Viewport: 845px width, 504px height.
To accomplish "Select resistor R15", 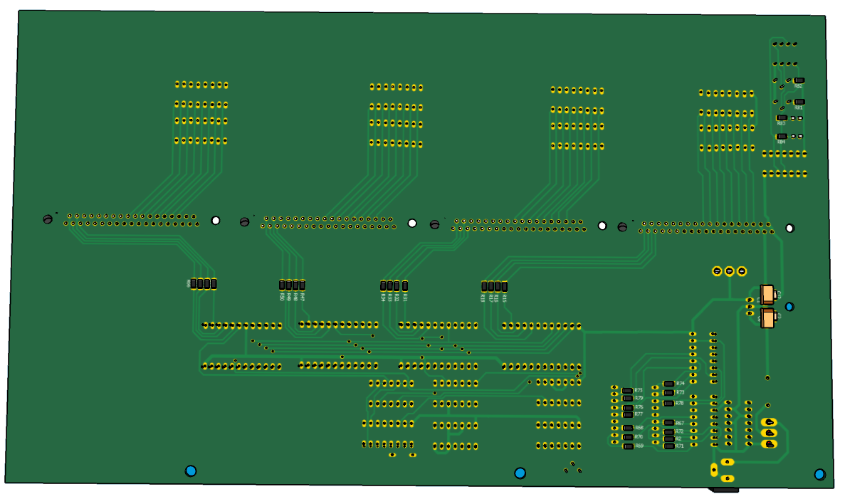I will [x=505, y=287].
